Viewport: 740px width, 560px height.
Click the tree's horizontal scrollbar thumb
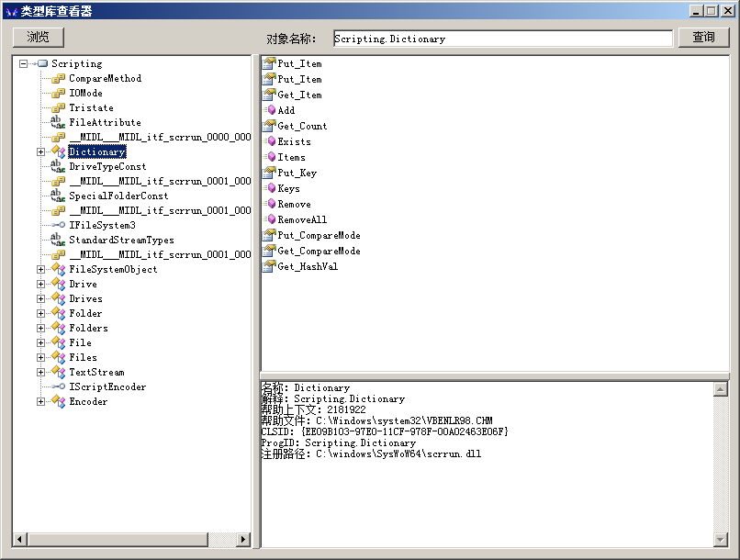[x=118, y=539]
